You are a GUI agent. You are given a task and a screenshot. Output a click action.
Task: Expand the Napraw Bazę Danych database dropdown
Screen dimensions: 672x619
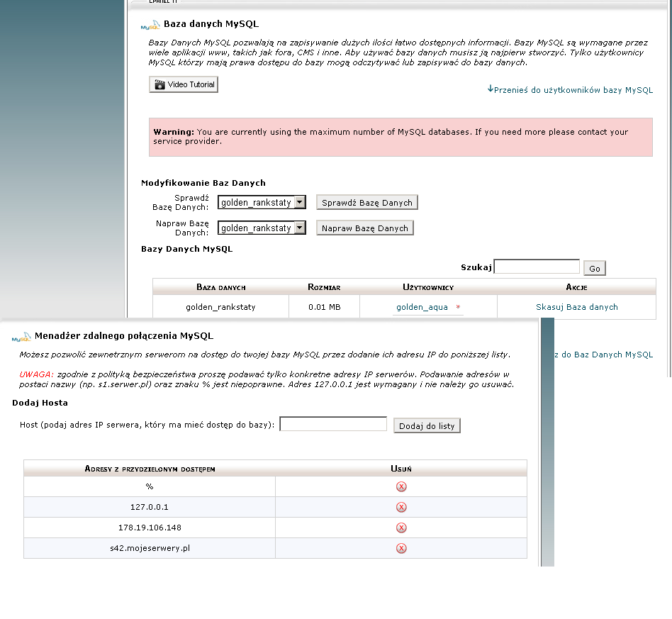point(300,228)
